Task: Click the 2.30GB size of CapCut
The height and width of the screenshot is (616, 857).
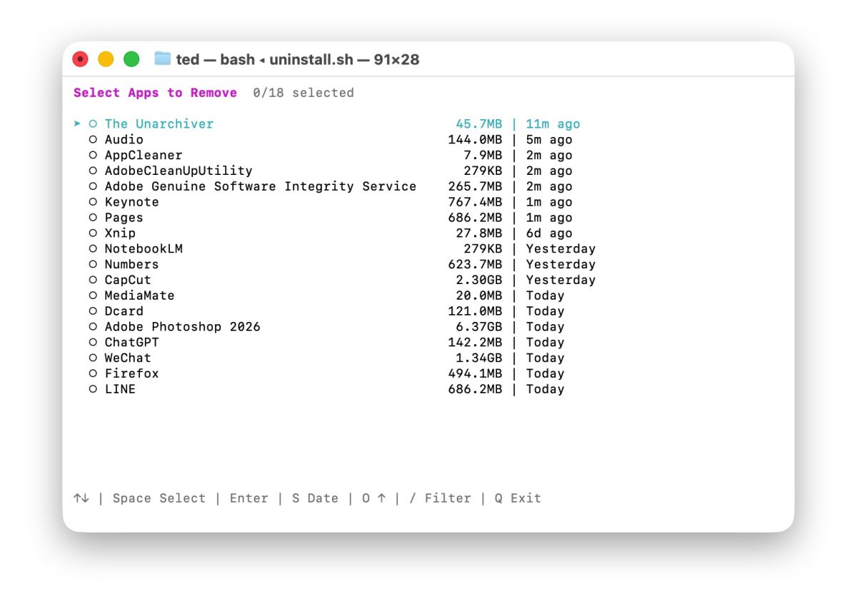Action: coord(479,280)
